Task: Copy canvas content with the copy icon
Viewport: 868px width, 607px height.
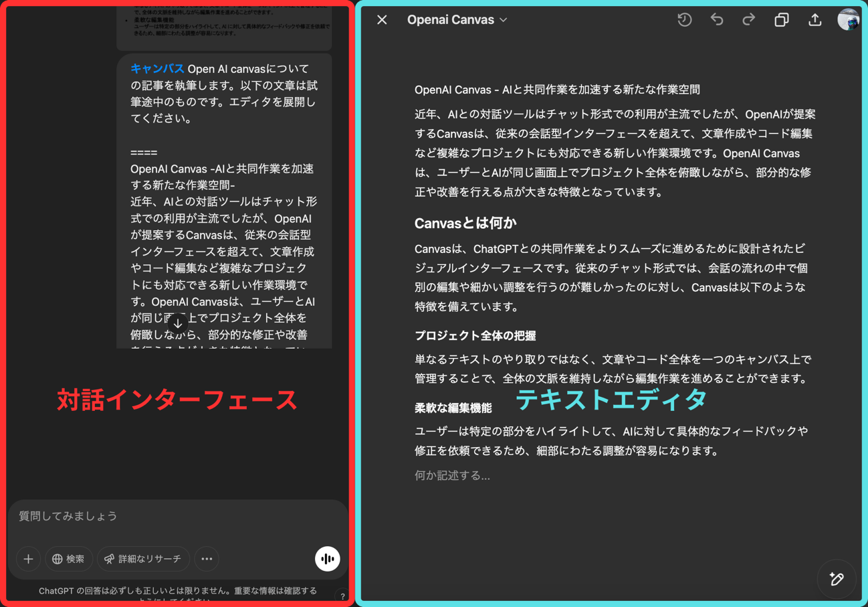Action: pyautogui.click(x=781, y=20)
